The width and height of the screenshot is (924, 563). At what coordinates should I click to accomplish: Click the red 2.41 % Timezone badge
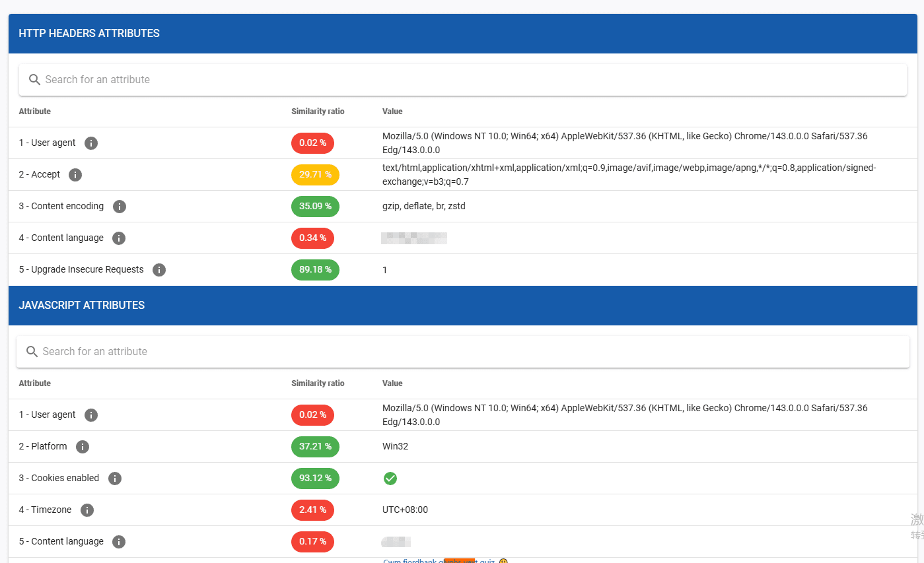(312, 510)
